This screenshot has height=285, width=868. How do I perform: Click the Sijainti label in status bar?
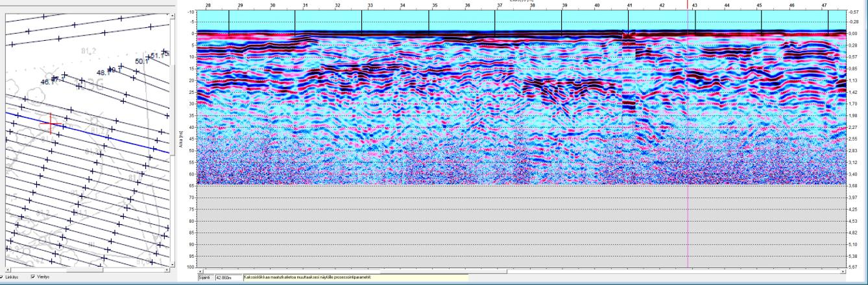[x=206, y=277]
